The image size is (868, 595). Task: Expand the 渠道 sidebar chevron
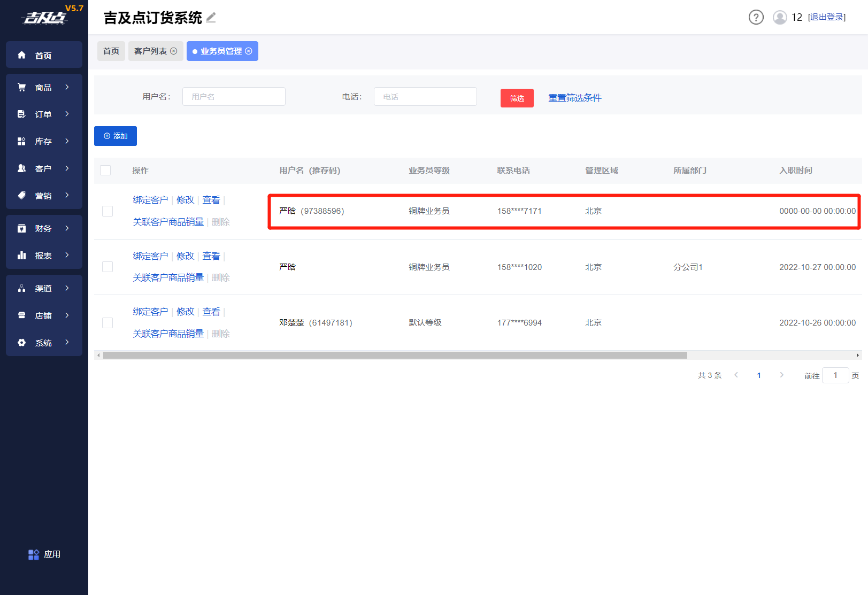[67, 288]
